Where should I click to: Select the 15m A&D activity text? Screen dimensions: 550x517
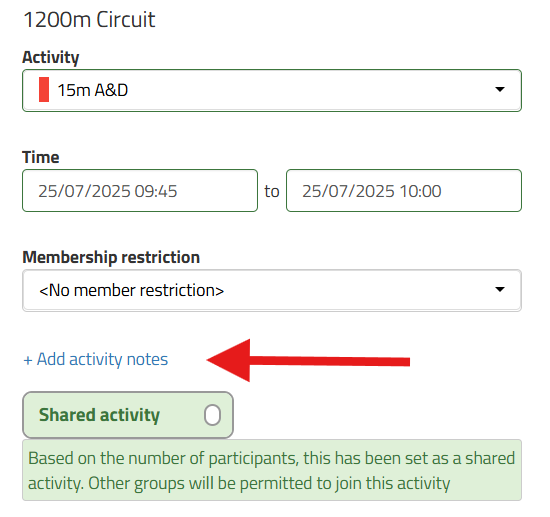click(93, 90)
